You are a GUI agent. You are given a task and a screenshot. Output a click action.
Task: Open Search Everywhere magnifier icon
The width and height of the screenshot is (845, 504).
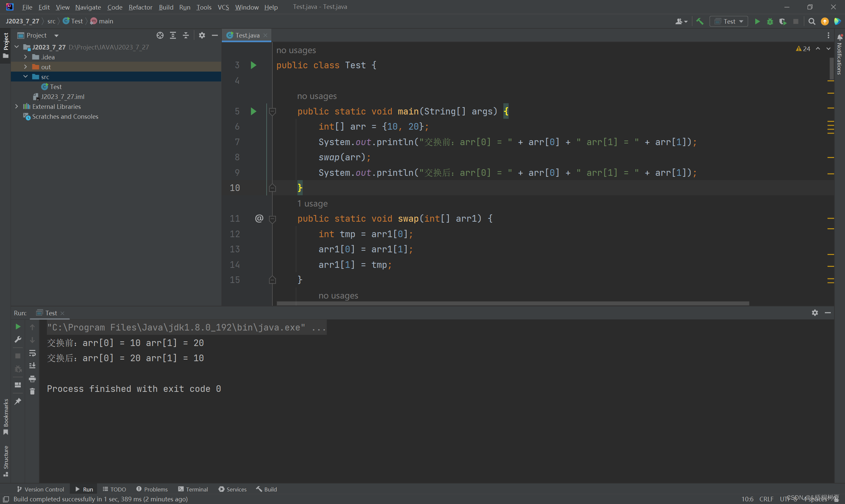[812, 21]
